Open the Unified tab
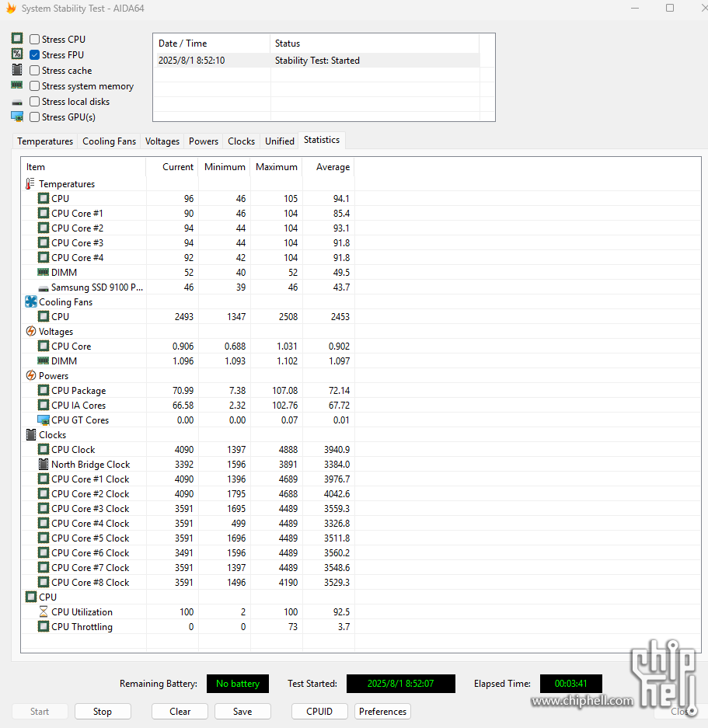The image size is (708, 728). pos(280,141)
